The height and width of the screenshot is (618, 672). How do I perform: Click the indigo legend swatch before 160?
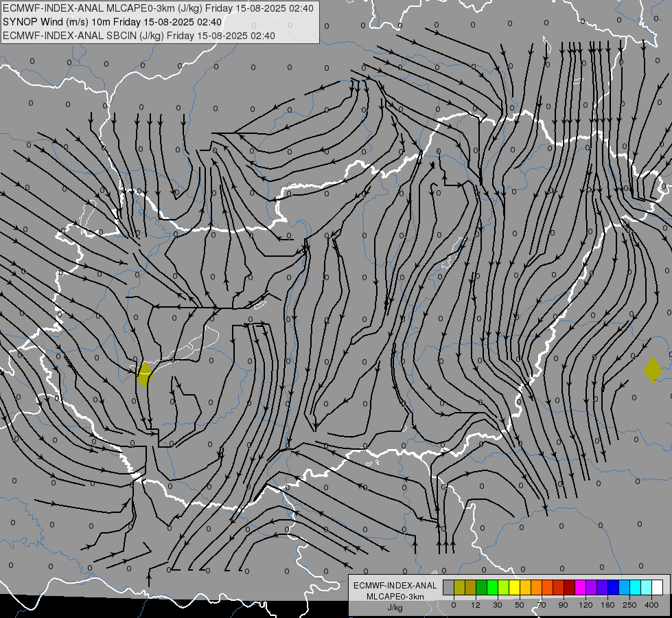(x=603, y=588)
